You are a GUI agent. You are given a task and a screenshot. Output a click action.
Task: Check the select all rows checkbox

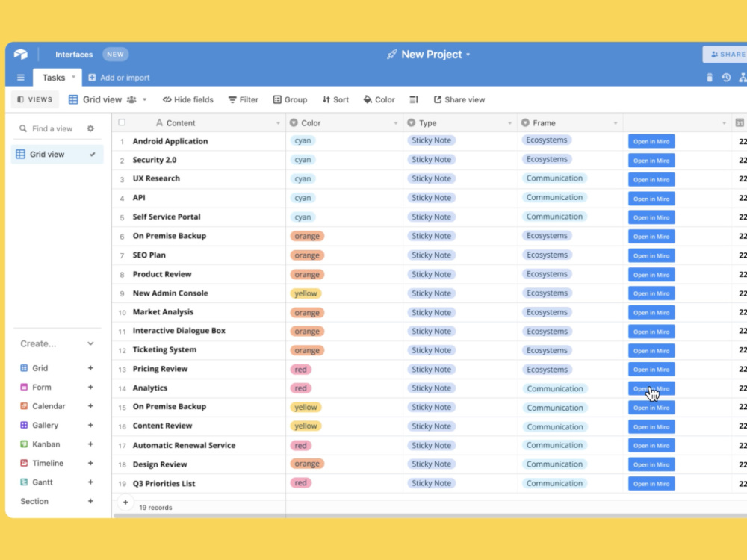(122, 123)
